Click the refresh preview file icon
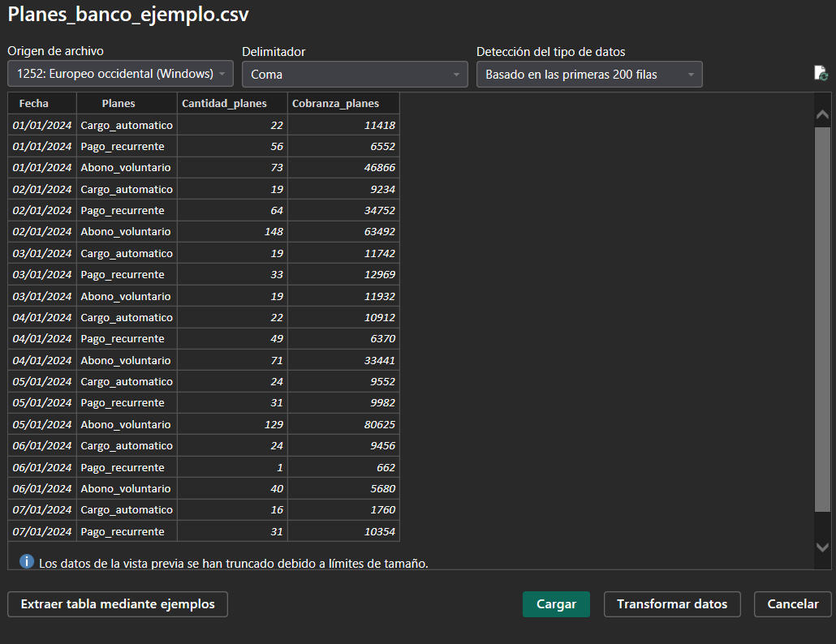Screen dimensions: 836x644 tap(821, 74)
